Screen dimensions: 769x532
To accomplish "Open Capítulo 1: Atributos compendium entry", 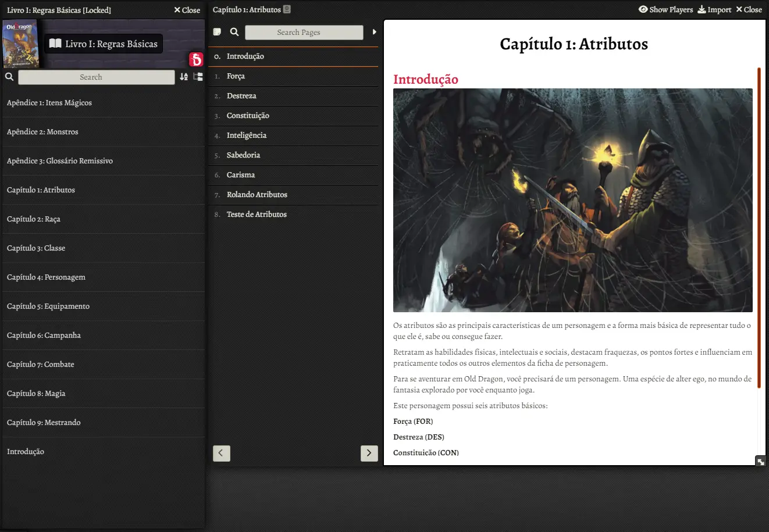I will 104,190.
